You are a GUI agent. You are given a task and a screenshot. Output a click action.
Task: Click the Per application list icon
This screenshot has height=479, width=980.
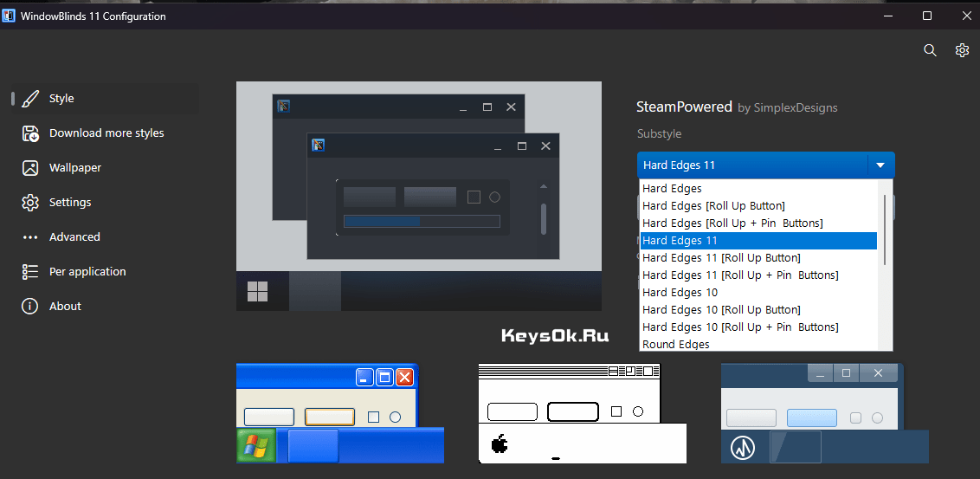pyautogui.click(x=30, y=271)
